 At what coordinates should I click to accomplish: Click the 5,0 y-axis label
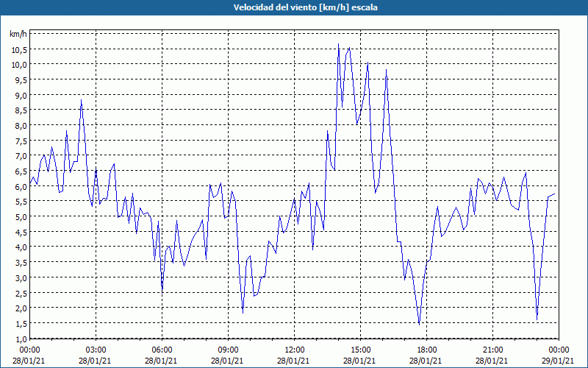(x=21, y=217)
